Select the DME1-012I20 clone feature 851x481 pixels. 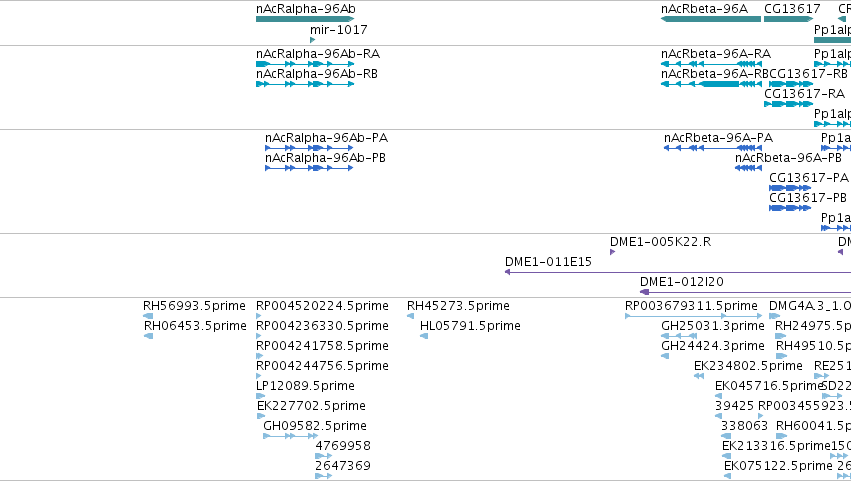coord(746,292)
